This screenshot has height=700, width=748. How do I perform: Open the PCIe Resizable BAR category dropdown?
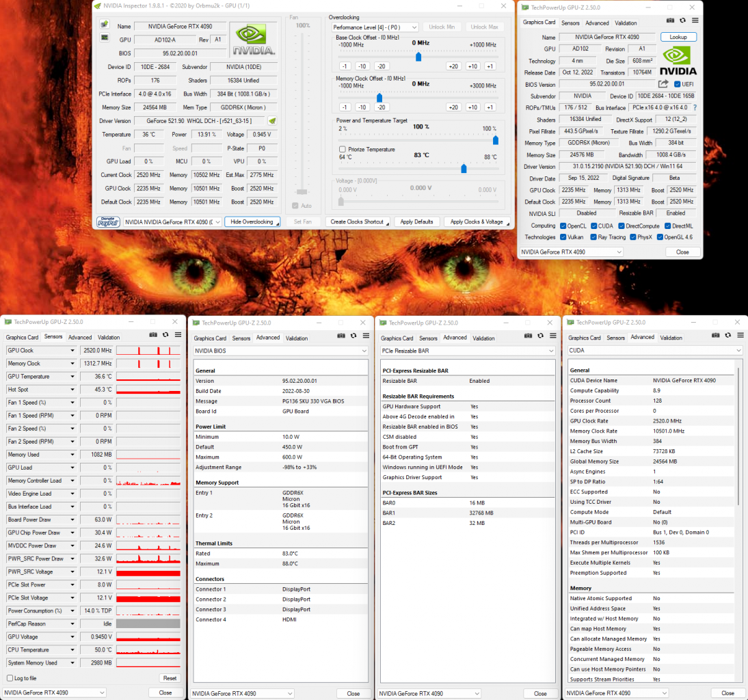pos(468,351)
